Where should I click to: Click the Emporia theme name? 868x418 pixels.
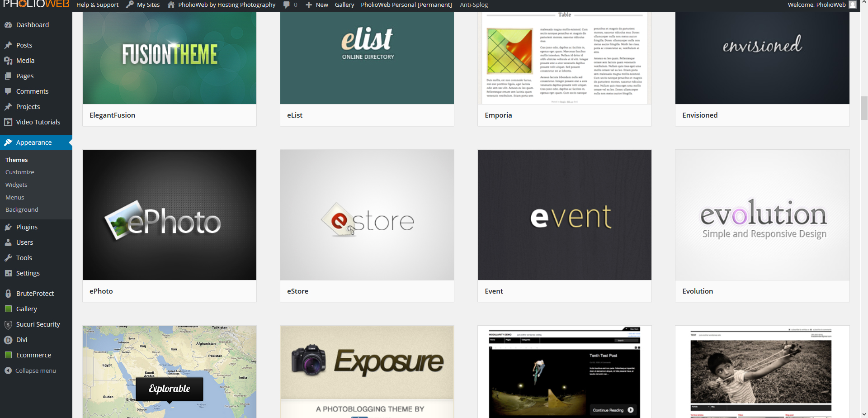[x=498, y=115]
